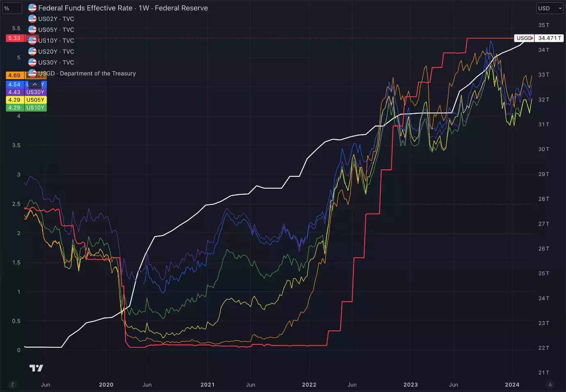The image size is (566, 392).
Task: Open the USD currency dropdown
Action: [x=550, y=8]
